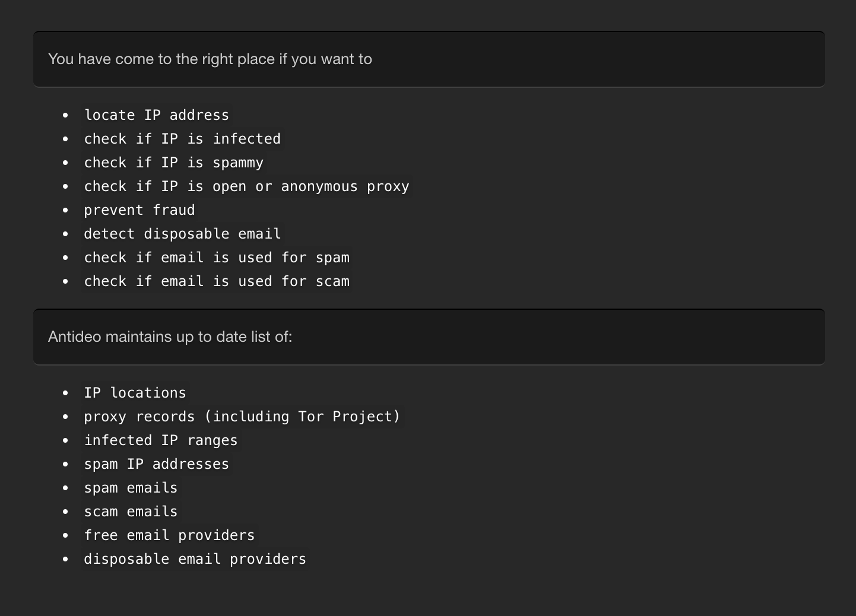The width and height of the screenshot is (856, 616).
Task: Click the 'You have come to the right place' header
Action: coord(210,59)
